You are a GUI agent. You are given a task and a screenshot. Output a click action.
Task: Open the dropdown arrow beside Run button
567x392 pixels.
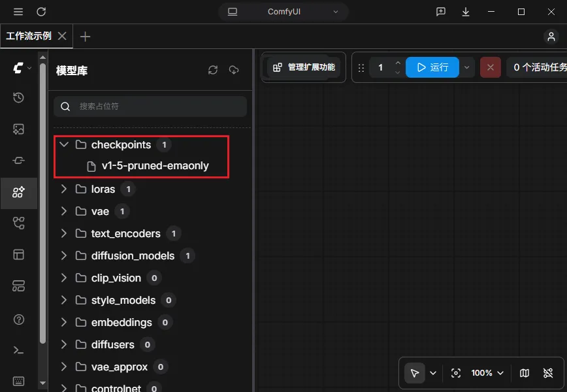[x=467, y=67]
